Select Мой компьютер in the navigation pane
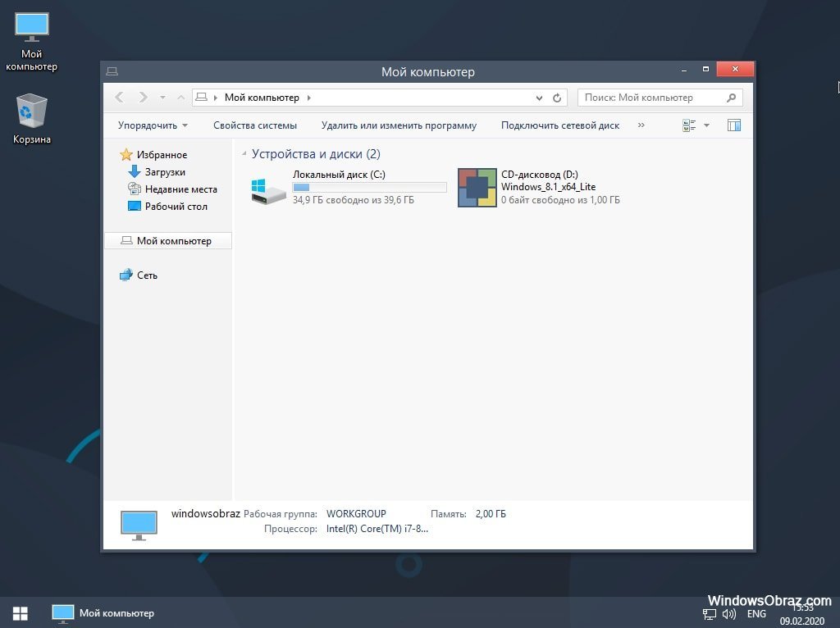 coord(168,241)
